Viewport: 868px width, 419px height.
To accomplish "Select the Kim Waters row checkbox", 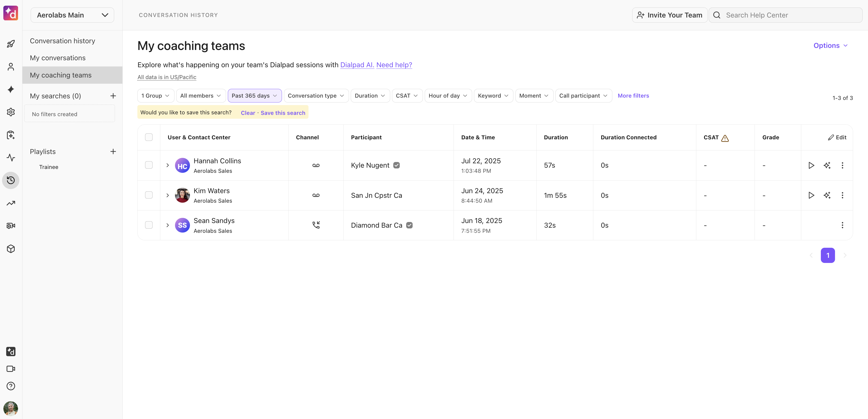I will (149, 195).
